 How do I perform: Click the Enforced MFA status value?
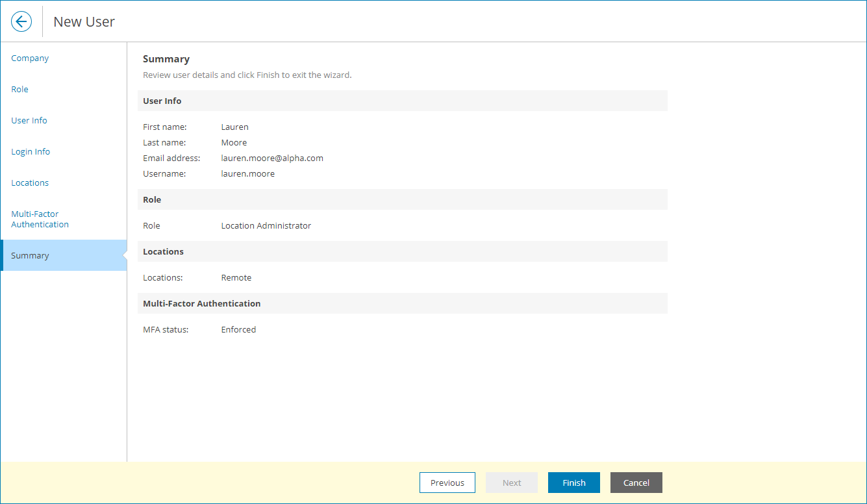coord(238,329)
